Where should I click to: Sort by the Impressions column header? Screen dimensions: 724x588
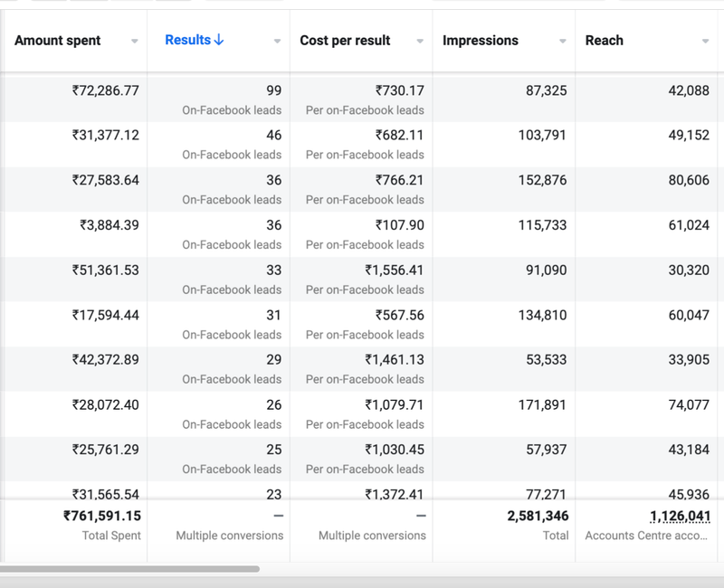coord(481,41)
